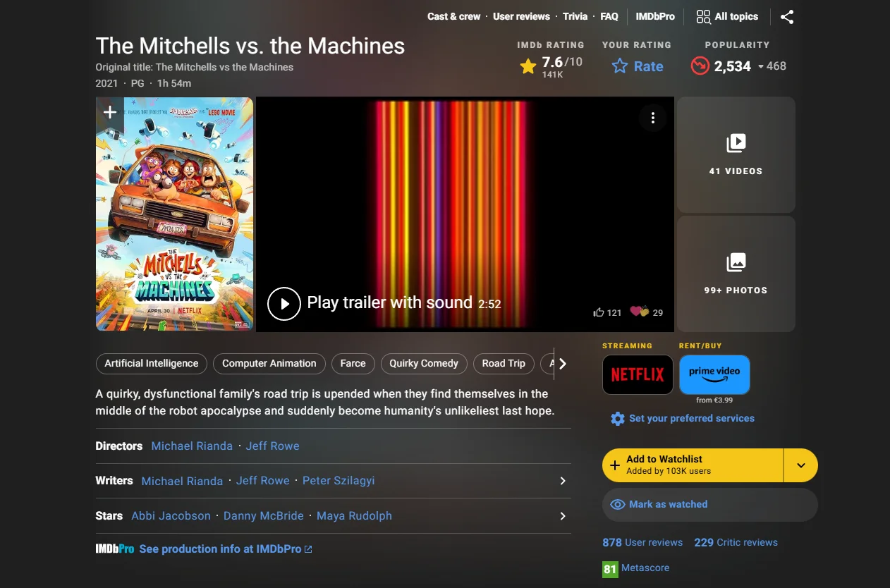This screenshot has height=588, width=890.
Task: Open the share menu icon
Action: pos(787,17)
